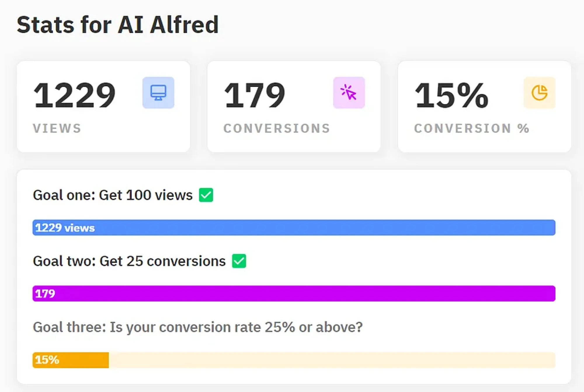Select the VIEWS label

[57, 128]
